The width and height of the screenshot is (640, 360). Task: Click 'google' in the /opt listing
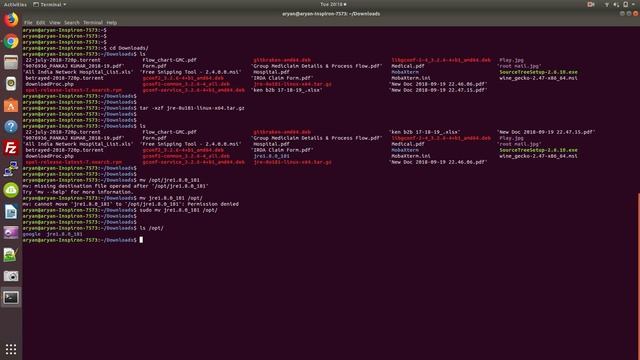pos(31,234)
